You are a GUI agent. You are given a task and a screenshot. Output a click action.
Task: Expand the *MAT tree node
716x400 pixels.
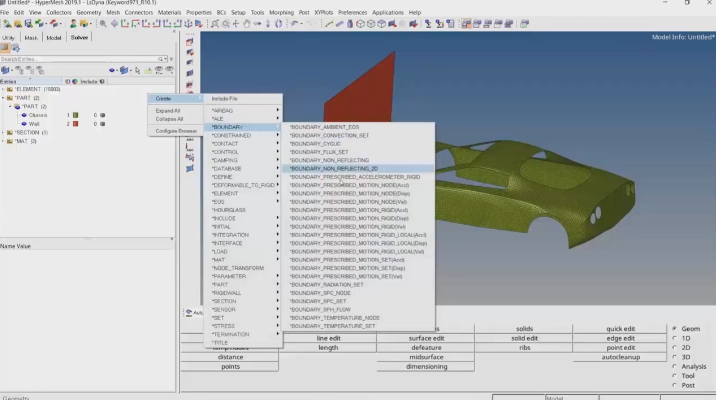point(5,141)
